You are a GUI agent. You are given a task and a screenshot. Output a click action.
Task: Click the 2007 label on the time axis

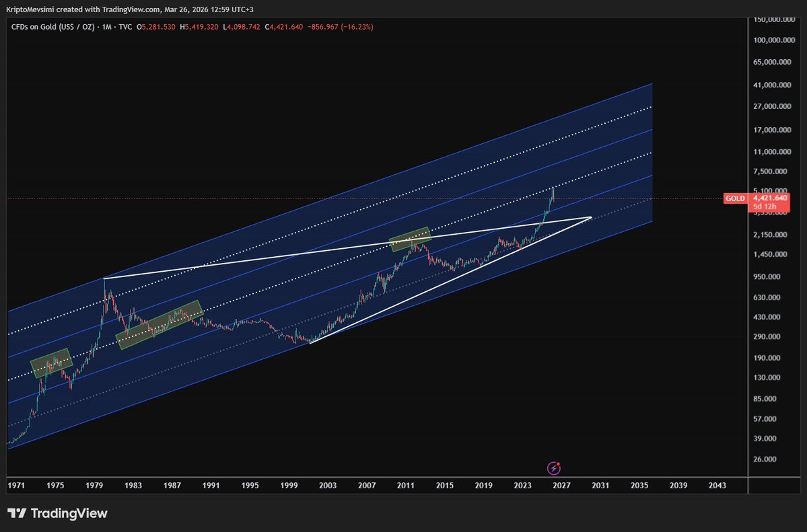click(x=366, y=485)
